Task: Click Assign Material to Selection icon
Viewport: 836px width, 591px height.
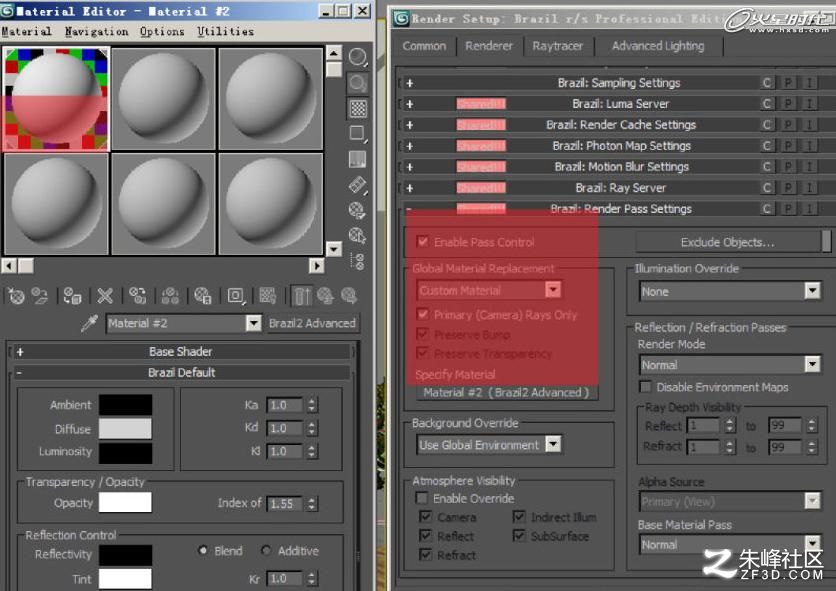Action: [72, 296]
